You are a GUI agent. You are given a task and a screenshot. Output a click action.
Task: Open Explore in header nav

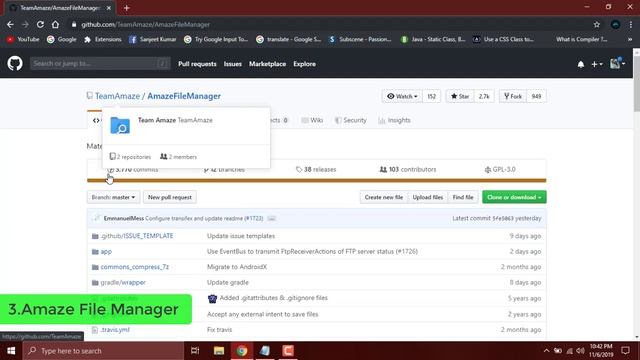pyautogui.click(x=304, y=64)
